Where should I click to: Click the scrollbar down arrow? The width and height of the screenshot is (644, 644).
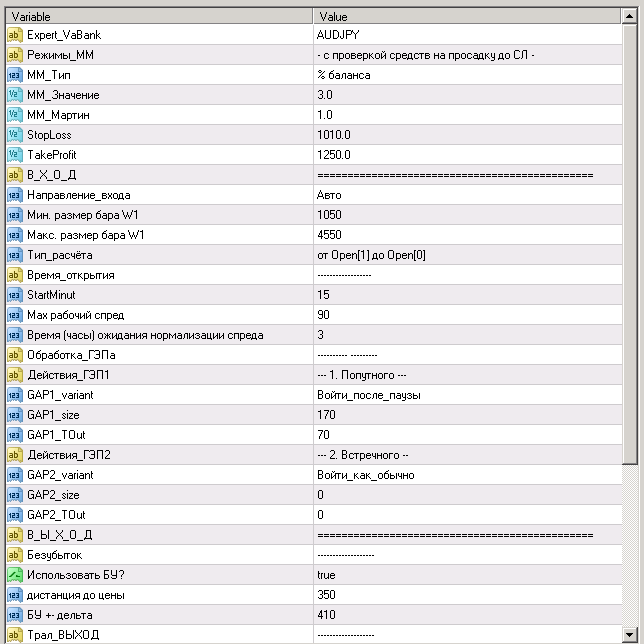(x=629, y=634)
